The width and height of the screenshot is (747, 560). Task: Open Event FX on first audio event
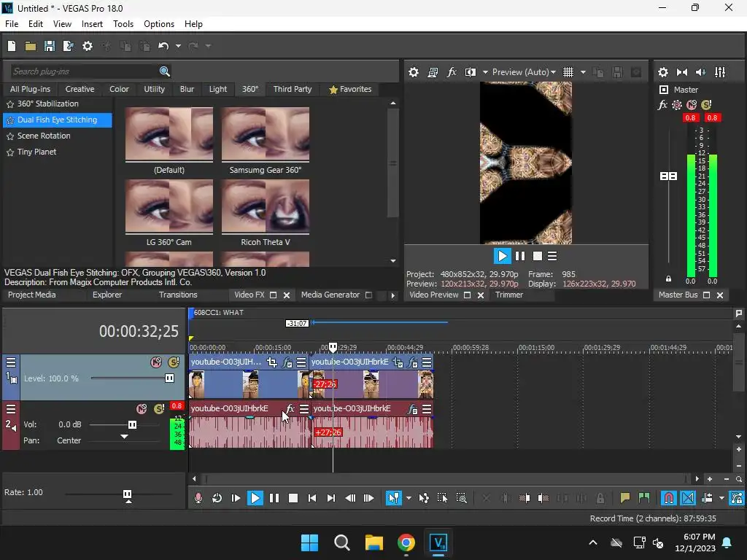[x=290, y=408]
